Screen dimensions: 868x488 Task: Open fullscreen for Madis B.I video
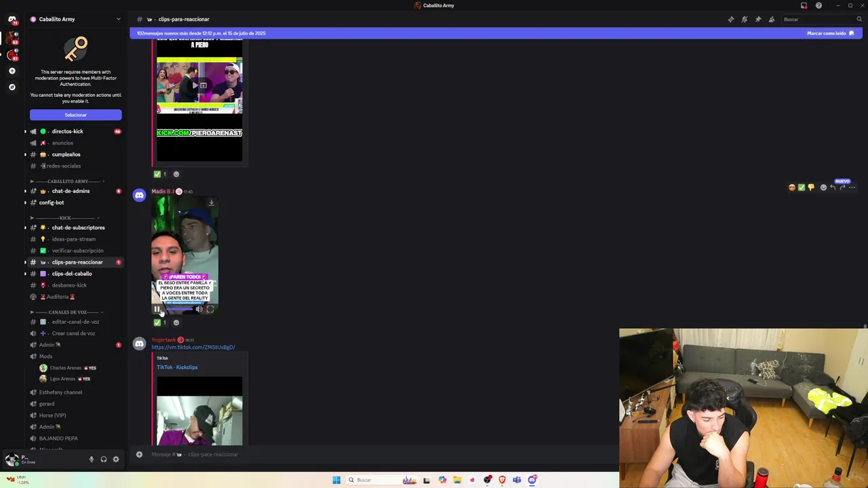[x=210, y=309]
